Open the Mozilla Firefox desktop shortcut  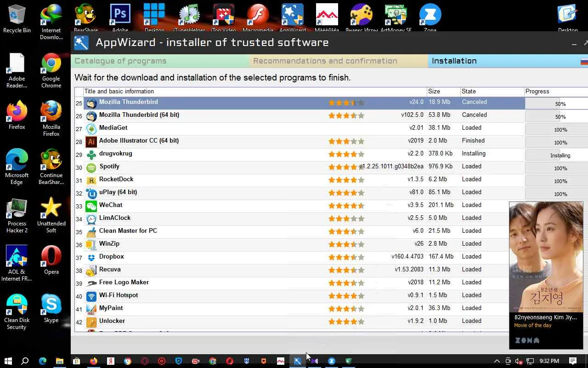pyautogui.click(x=51, y=119)
